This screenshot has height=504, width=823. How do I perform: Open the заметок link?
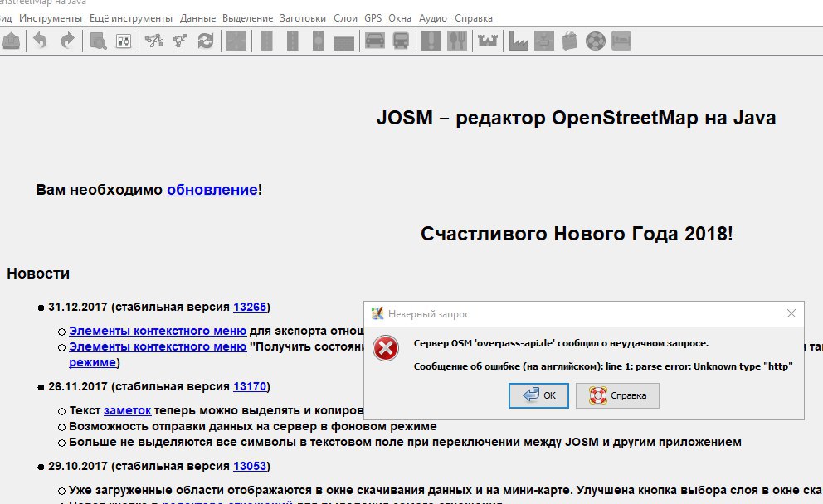tap(127, 410)
